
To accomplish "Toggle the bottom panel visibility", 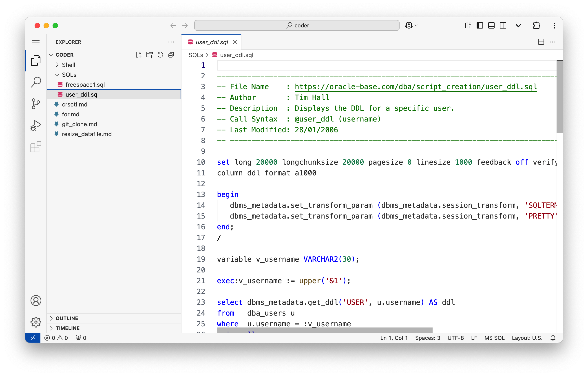I will [x=491, y=25].
